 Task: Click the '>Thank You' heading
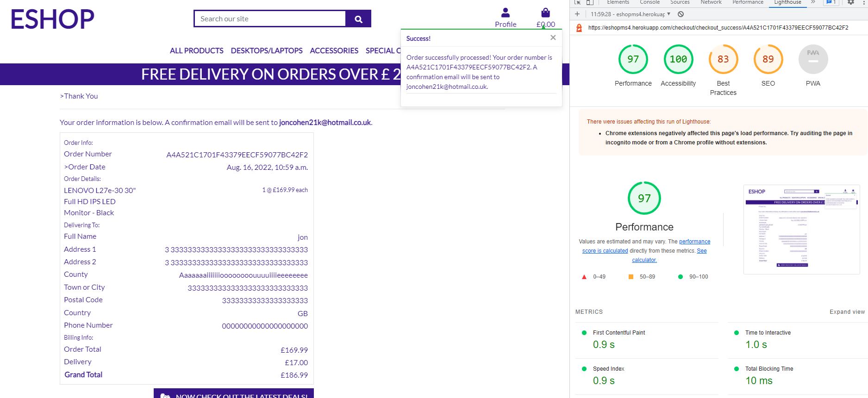pos(79,96)
